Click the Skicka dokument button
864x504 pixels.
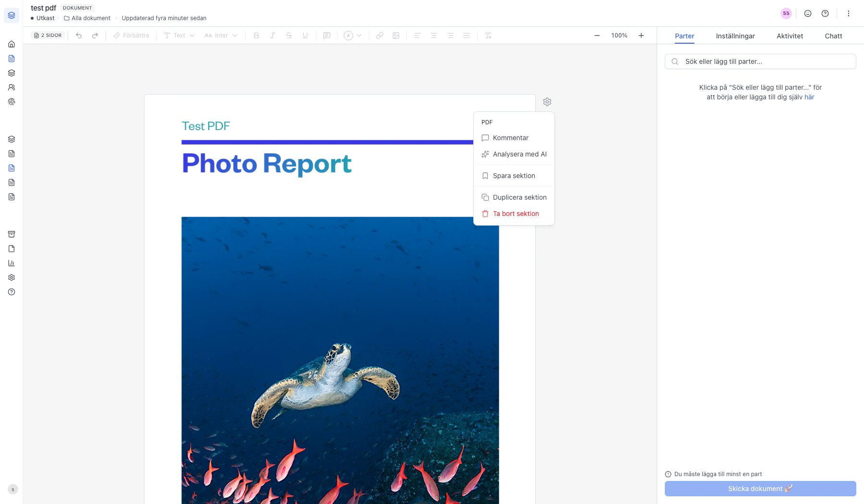(760, 489)
